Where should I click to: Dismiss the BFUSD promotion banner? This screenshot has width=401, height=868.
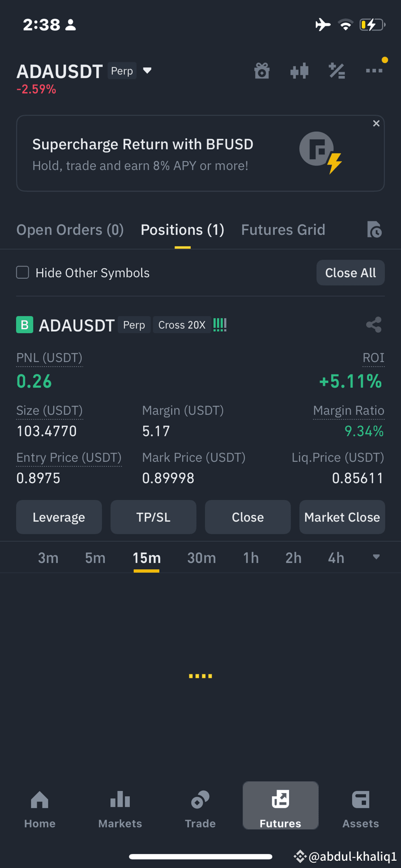(x=376, y=123)
